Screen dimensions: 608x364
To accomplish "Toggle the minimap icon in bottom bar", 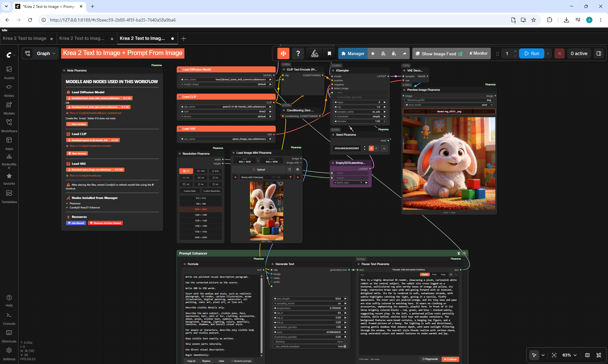I will coord(587,355).
